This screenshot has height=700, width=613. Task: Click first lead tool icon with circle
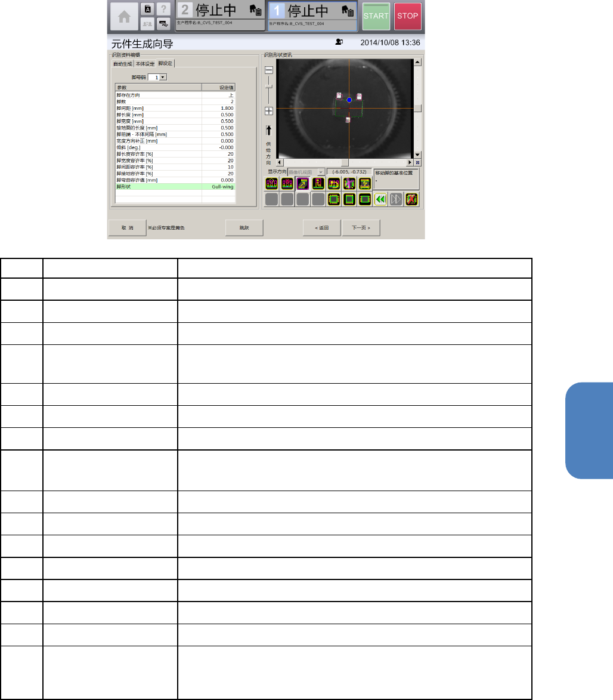click(x=272, y=183)
